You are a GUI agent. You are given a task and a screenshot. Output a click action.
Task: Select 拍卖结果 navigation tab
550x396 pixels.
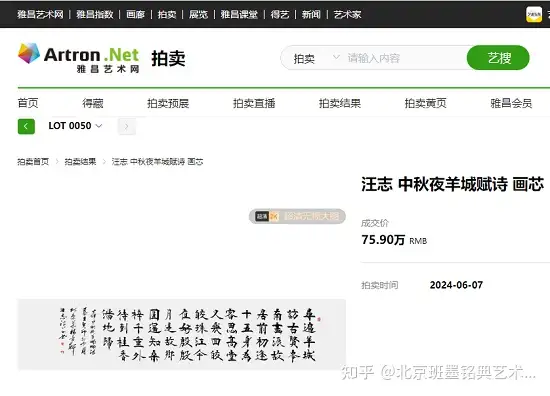click(x=340, y=103)
